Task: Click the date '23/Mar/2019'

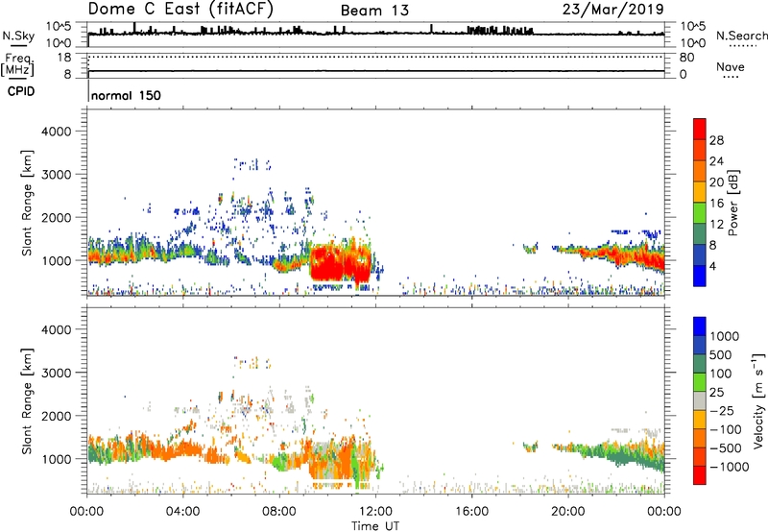Action: pos(613,10)
